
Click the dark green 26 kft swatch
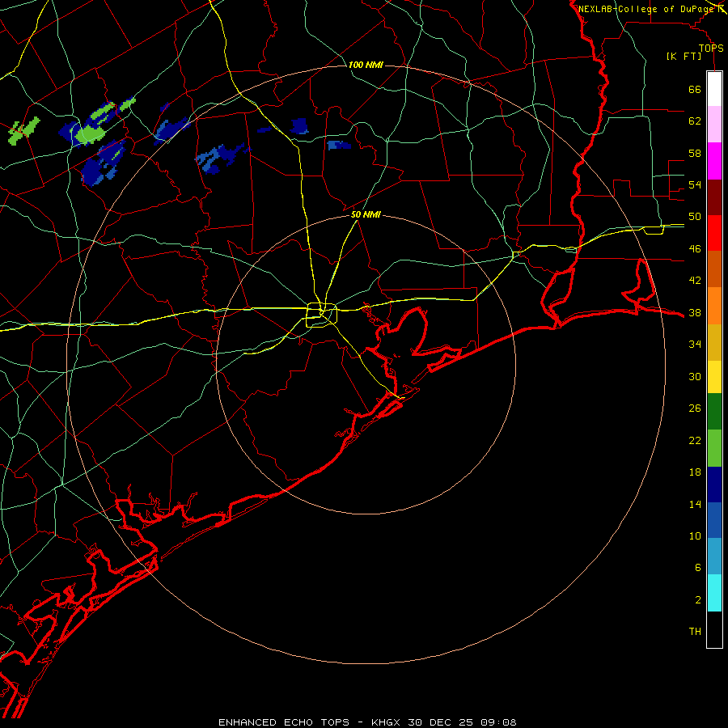714,412
